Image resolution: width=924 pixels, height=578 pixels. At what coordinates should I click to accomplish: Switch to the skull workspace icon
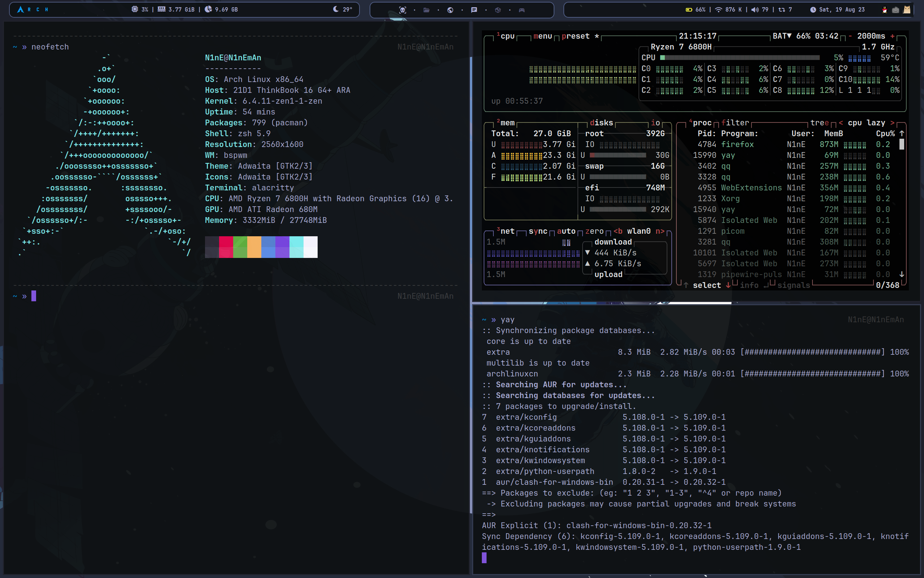(402, 10)
